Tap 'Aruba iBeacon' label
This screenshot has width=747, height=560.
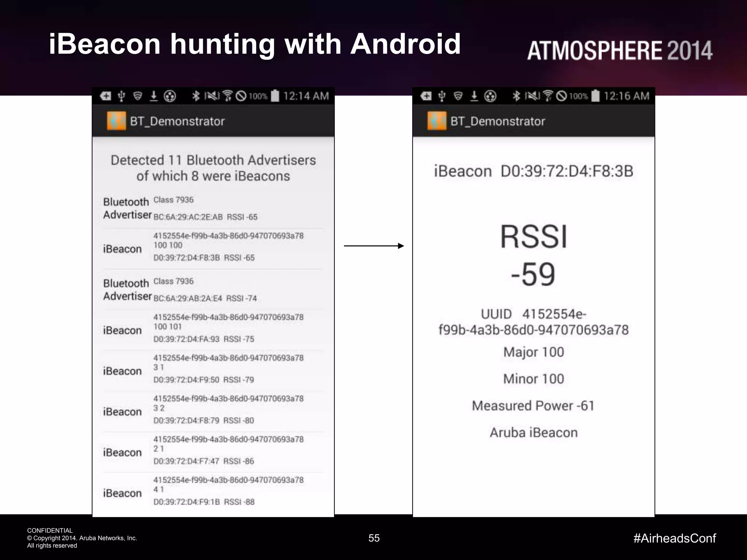tap(534, 432)
